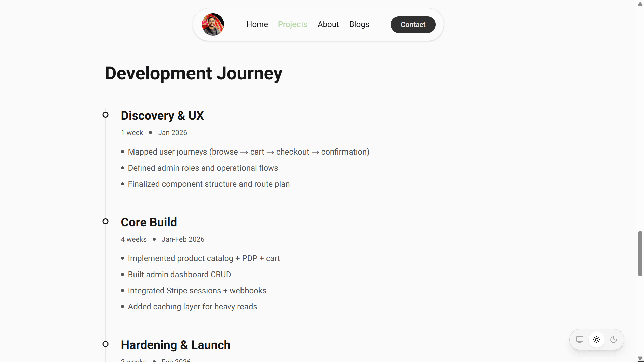Screen dimensions: 644x362
Task: Click the Discovery & UX heading
Action: click(162, 116)
